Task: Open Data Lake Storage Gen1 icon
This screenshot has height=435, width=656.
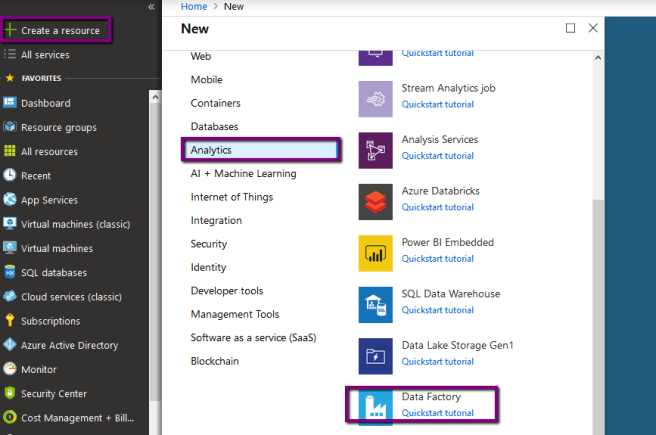Action: (x=375, y=355)
